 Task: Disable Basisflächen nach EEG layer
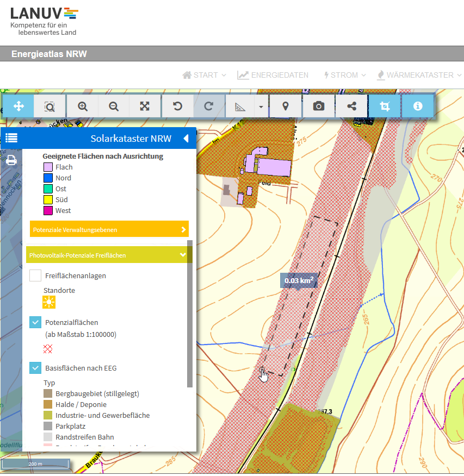coord(35,368)
